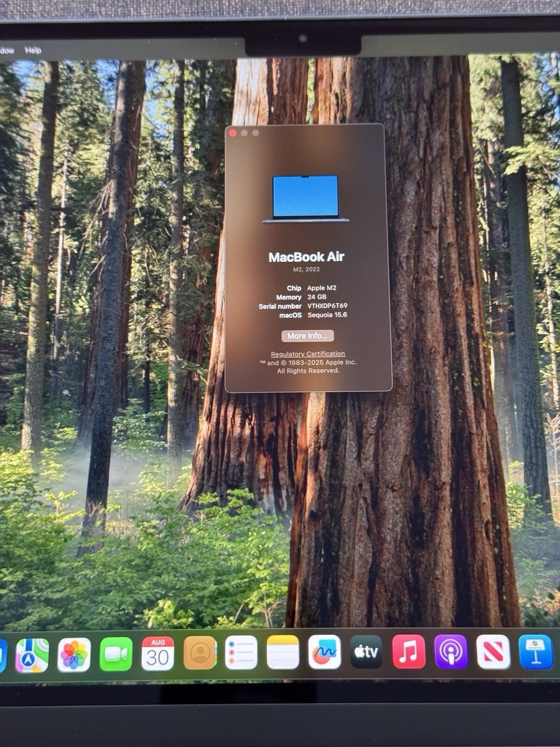This screenshot has height=747, width=560.
Task: Click the Sequoia 15.6 macOS version
Action: tap(327, 315)
